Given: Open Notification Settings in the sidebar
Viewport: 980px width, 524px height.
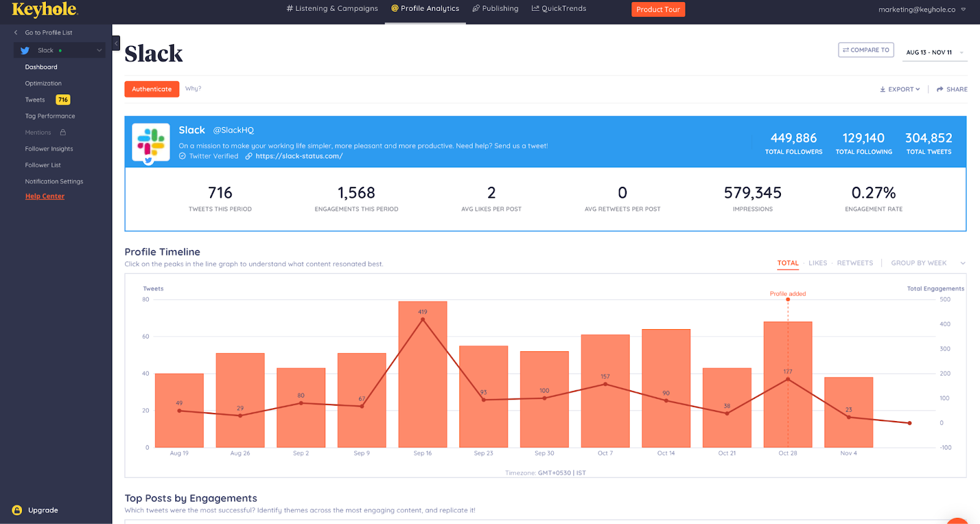Looking at the screenshot, I should pyautogui.click(x=54, y=181).
